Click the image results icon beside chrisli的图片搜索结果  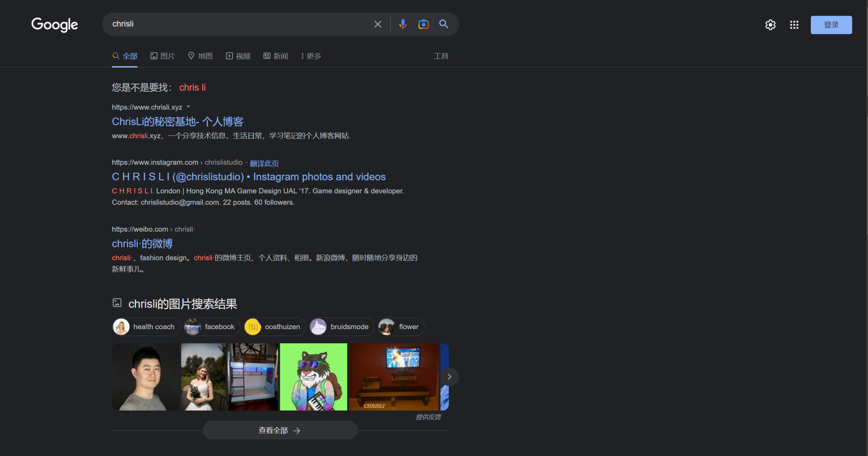point(117,303)
